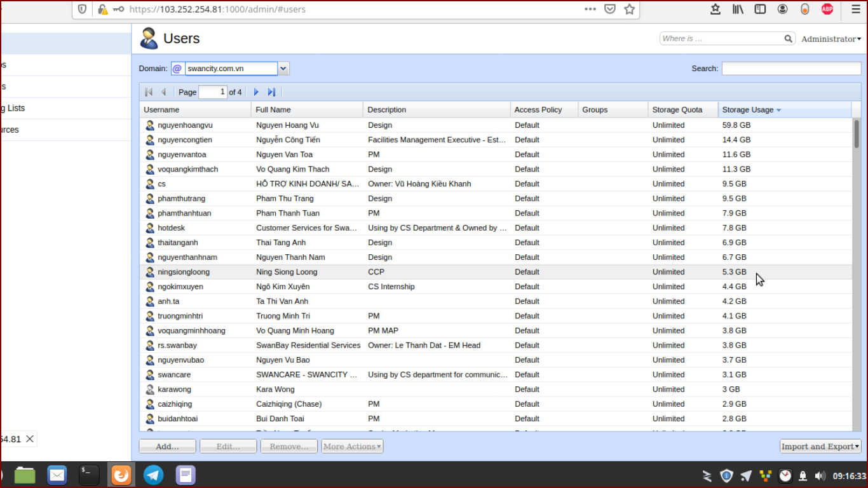This screenshot has height=488, width=868.
Task: Click the user icon beside nguyenhoangvu
Action: pyautogui.click(x=150, y=125)
